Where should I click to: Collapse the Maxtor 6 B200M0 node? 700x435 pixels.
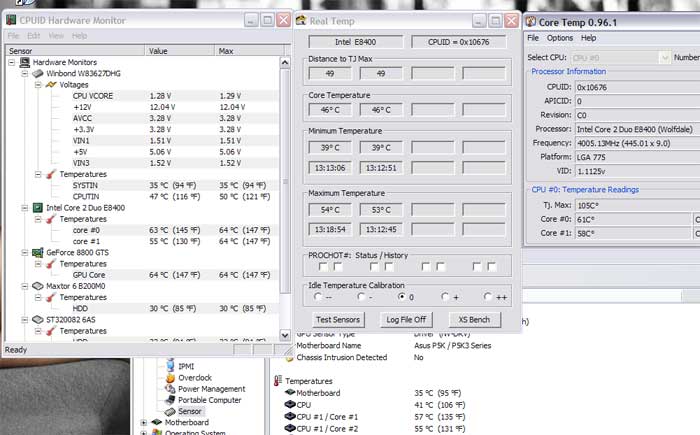tap(25, 286)
